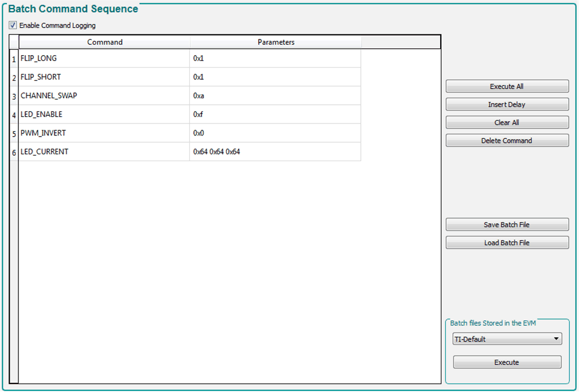Click the Parameters column header
Viewport: 579px width, 392px height.
tap(275, 42)
